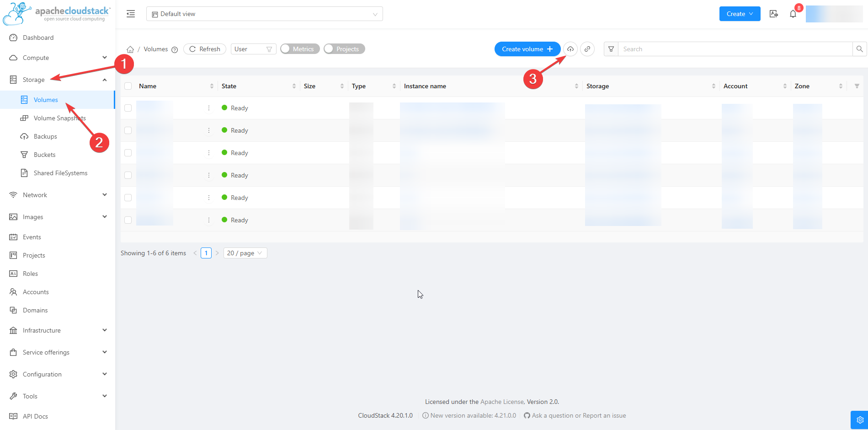Open the 20 / page size dropdown
Screen dimensions: 868x430
[245, 253]
